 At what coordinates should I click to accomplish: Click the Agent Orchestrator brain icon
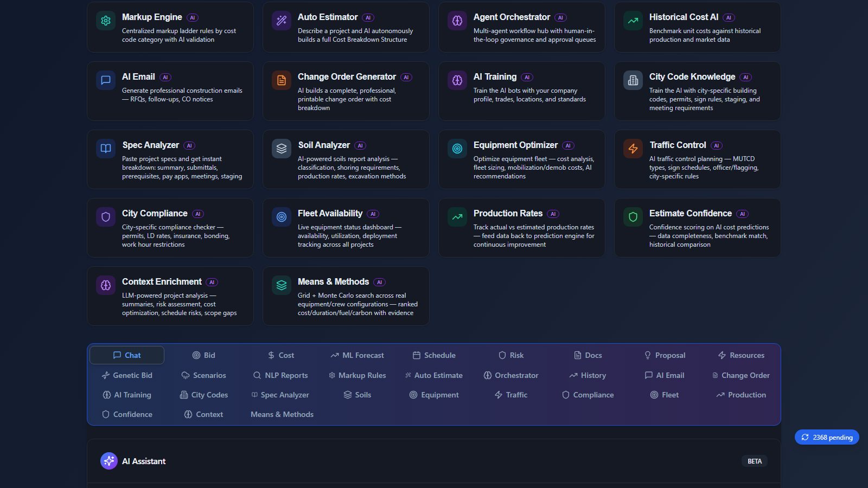457,21
